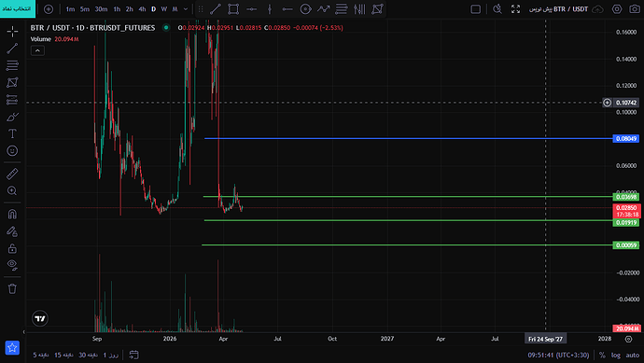Pick circle price tool in favorites toolbar
This screenshot has height=363, width=644.
pos(305,9)
